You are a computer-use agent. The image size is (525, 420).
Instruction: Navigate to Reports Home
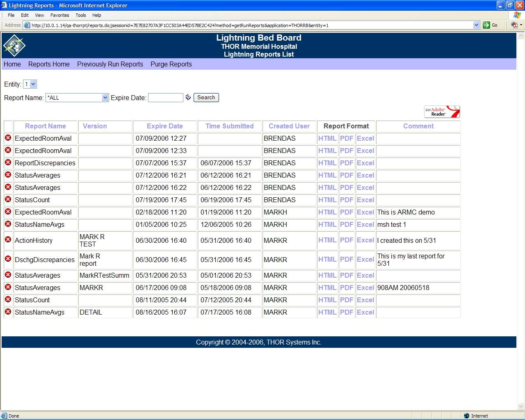point(49,64)
